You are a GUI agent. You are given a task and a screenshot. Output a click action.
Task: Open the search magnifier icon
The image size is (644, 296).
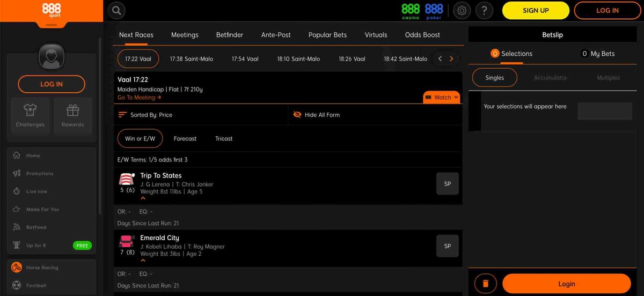pyautogui.click(x=116, y=10)
